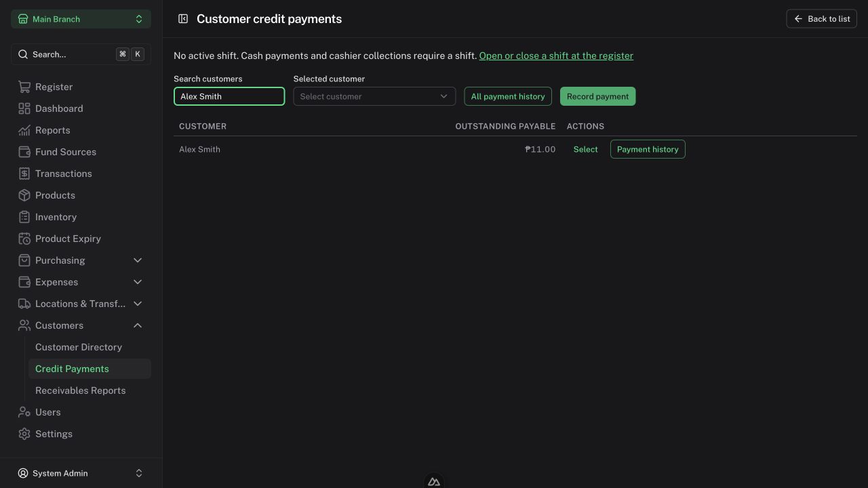
Task: Click Select for Alex Smith row
Action: click(585, 149)
